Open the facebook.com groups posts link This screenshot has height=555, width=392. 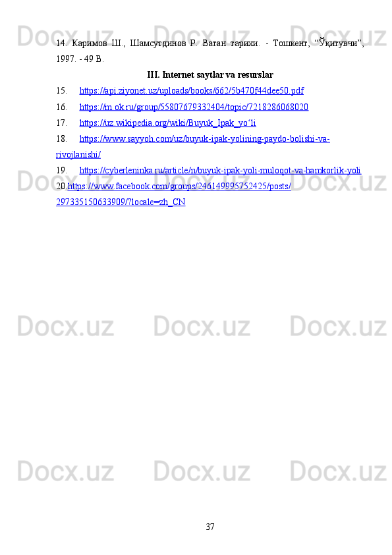pos(179,186)
